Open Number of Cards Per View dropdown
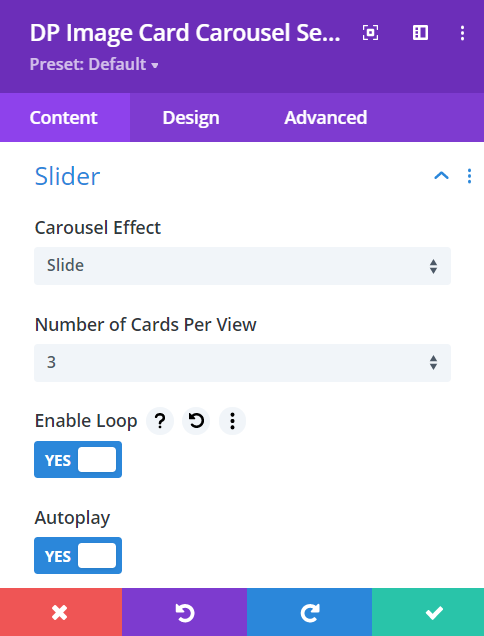The width and height of the screenshot is (484, 636). [x=242, y=363]
